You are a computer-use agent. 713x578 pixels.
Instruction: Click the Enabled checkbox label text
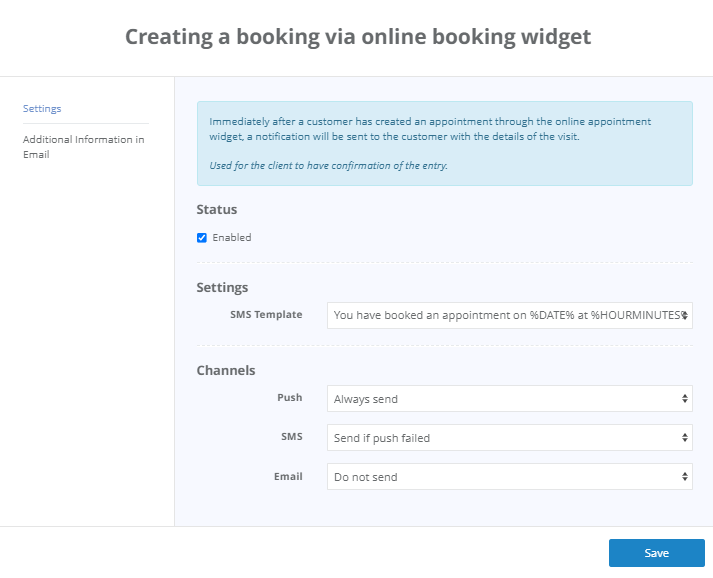pos(232,238)
